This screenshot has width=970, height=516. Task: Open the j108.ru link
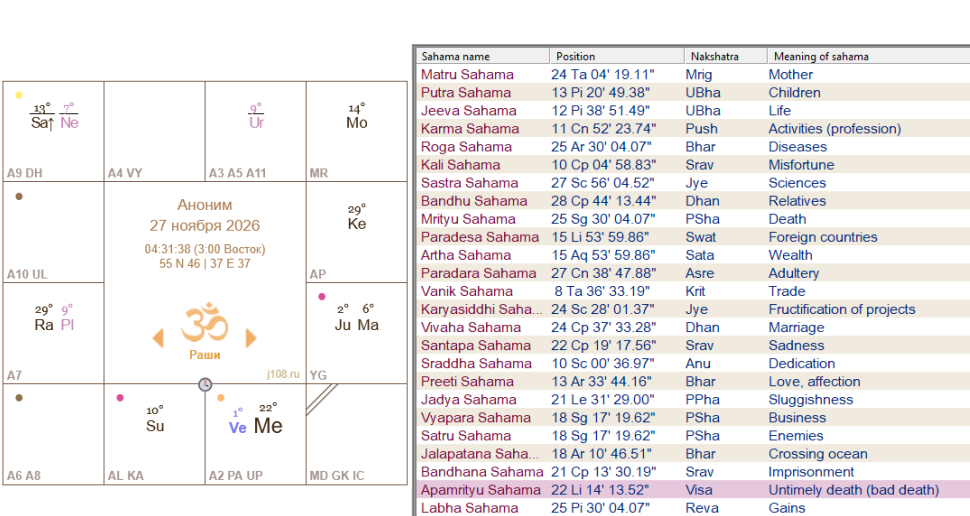tap(283, 374)
